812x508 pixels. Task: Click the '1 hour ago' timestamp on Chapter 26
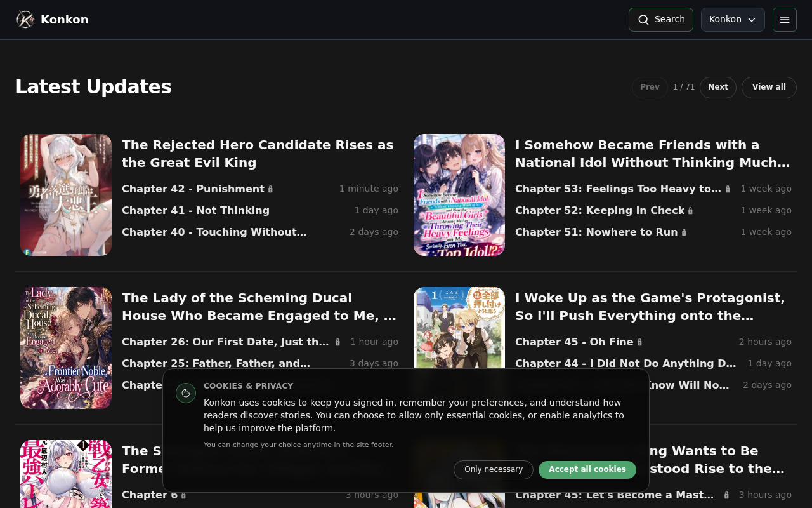coord(374,342)
